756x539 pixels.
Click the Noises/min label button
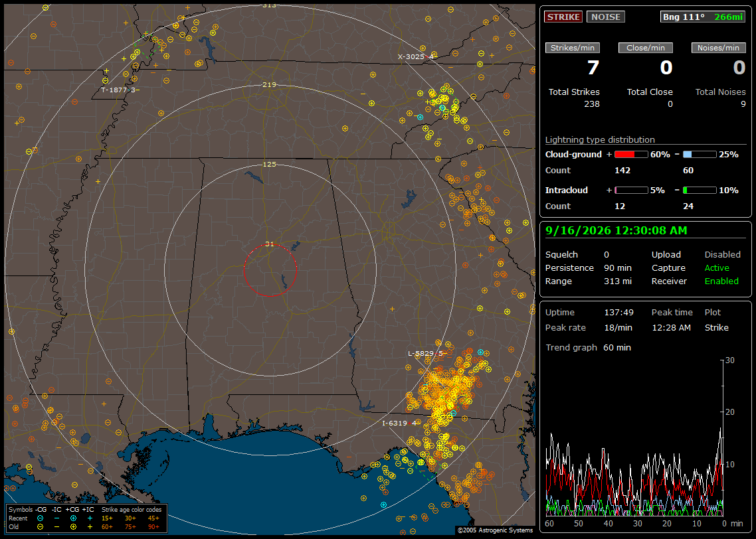718,48
